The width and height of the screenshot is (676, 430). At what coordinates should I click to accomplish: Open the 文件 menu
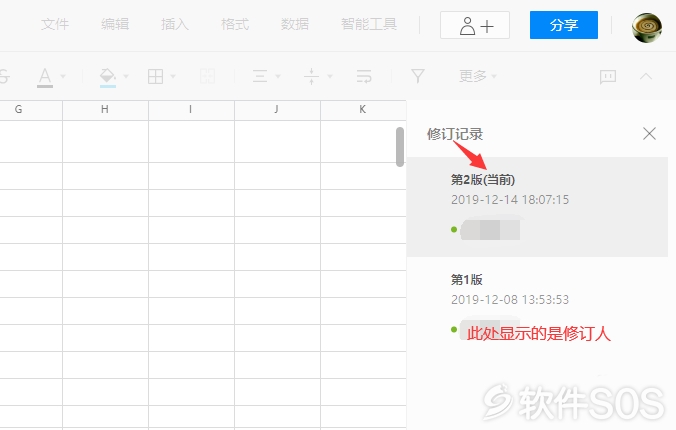point(55,25)
